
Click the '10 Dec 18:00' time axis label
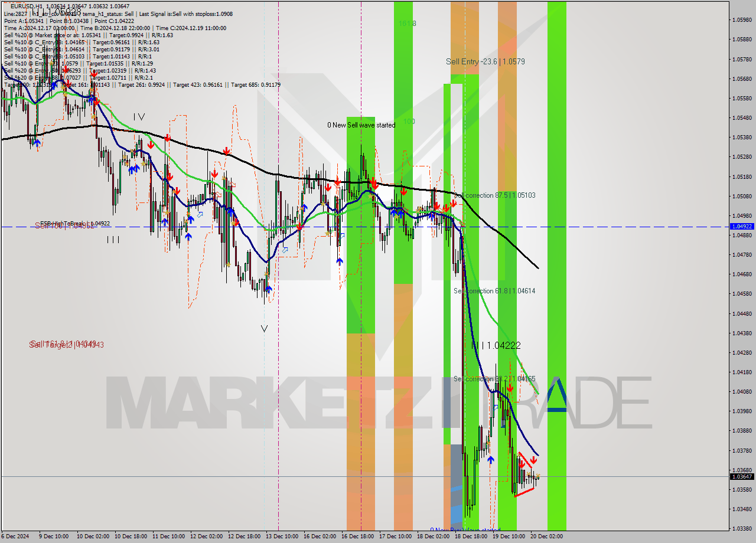point(131,537)
